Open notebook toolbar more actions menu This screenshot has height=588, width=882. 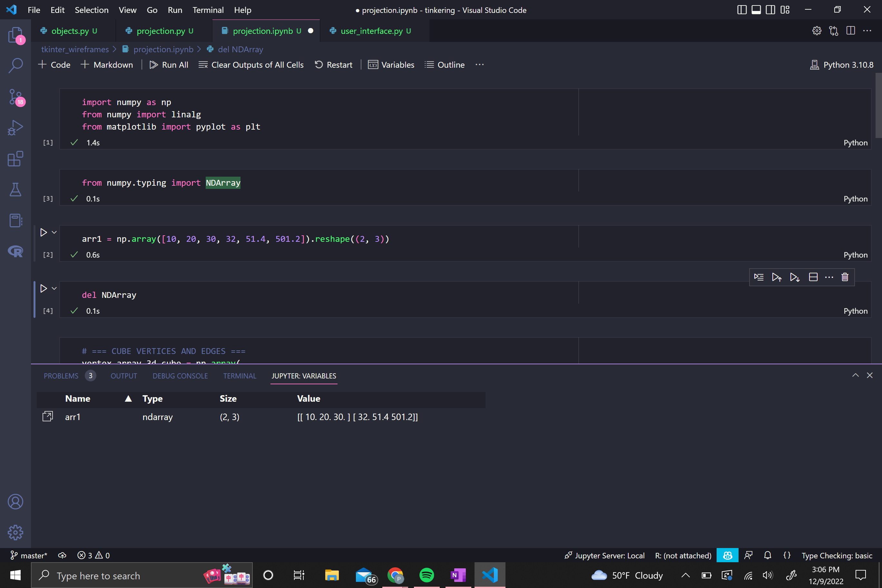pos(480,64)
